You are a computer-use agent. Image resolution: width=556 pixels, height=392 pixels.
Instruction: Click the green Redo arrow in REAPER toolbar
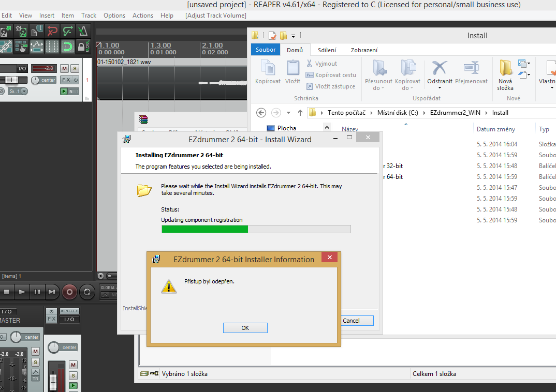pos(67,31)
